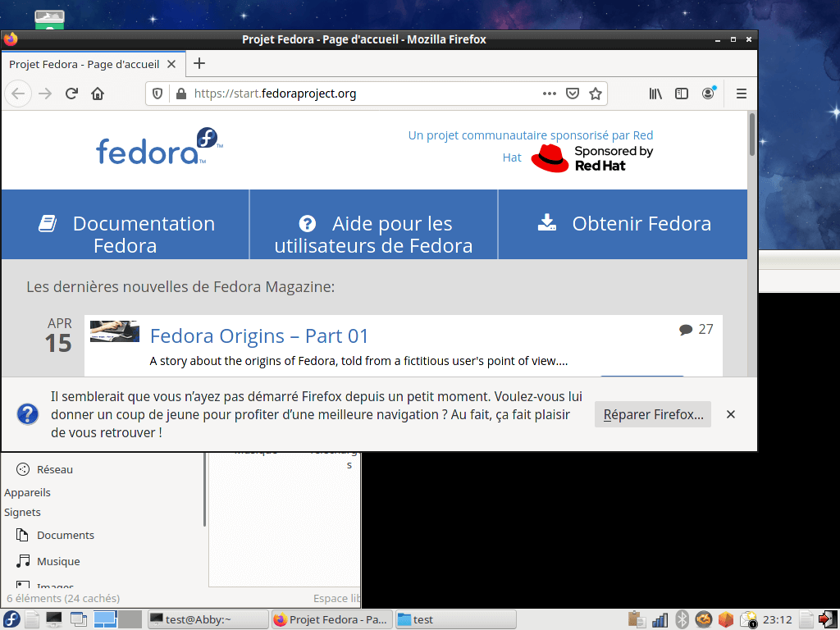Dismiss the Firefox notification bar
Screen dimensions: 840x630
click(x=731, y=414)
